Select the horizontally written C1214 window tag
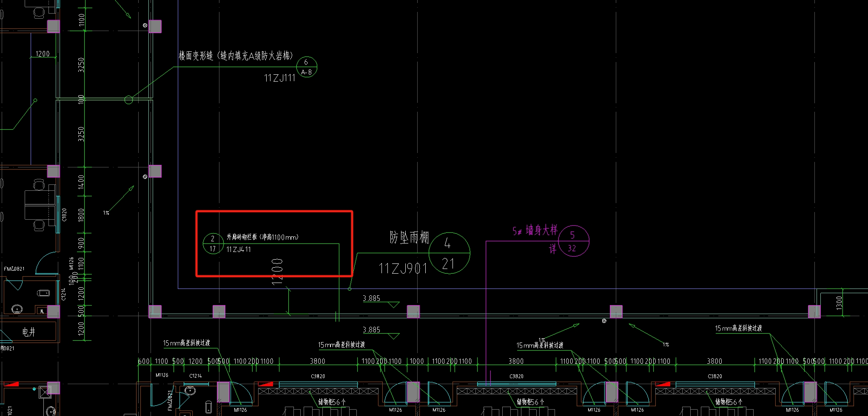 coord(195,376)
